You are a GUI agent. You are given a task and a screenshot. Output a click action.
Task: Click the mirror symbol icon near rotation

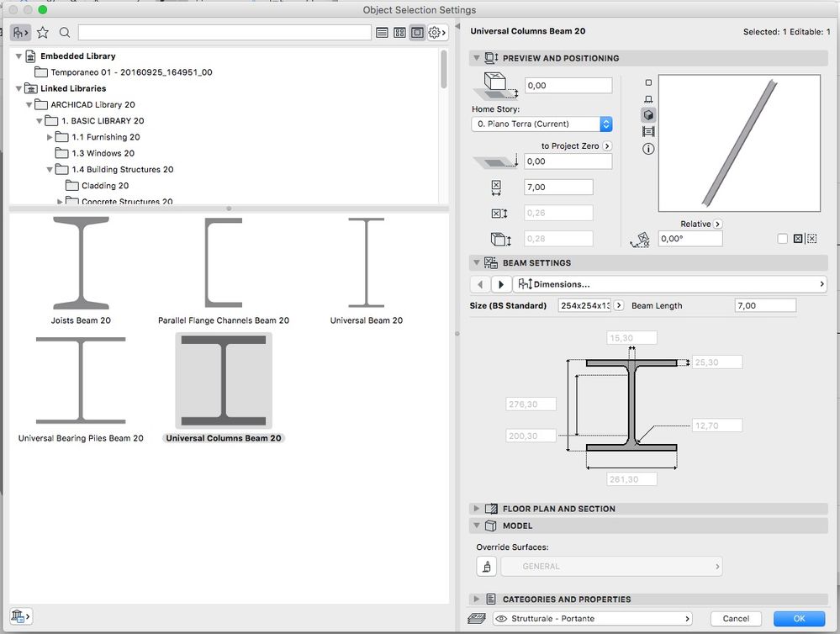coord(798,239)
